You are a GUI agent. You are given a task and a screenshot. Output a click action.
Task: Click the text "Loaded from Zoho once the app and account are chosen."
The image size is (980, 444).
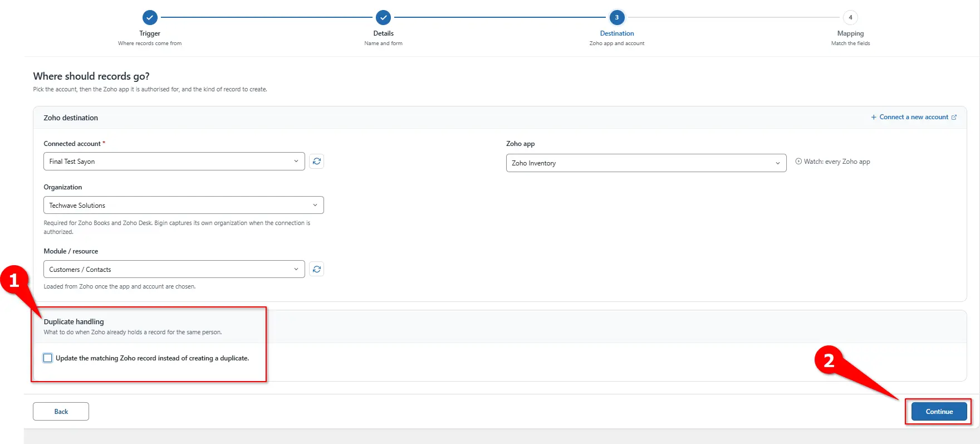[120, 286]
